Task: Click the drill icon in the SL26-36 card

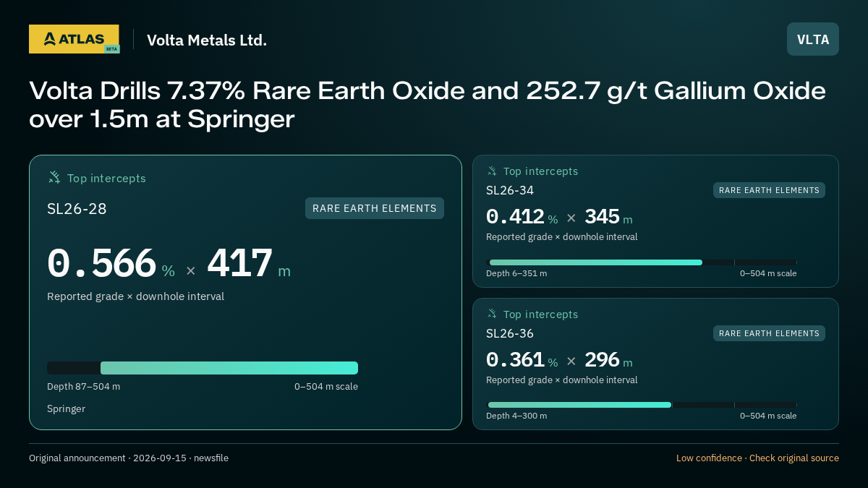Action: pos(492,314)
